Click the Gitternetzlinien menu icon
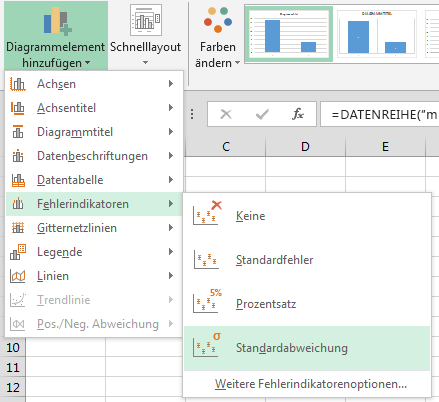Viewport: 439px width, 402px height. 18,228
